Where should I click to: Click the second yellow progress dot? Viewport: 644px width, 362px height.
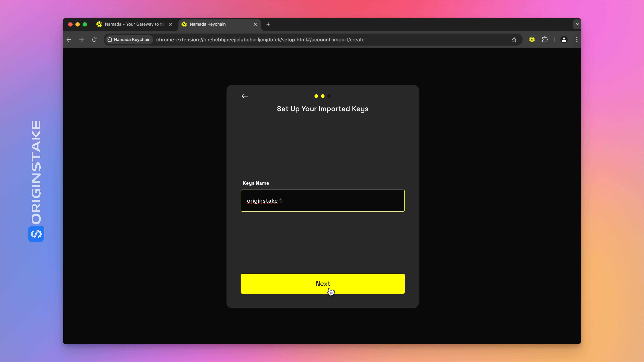click(x=323, y=96)
